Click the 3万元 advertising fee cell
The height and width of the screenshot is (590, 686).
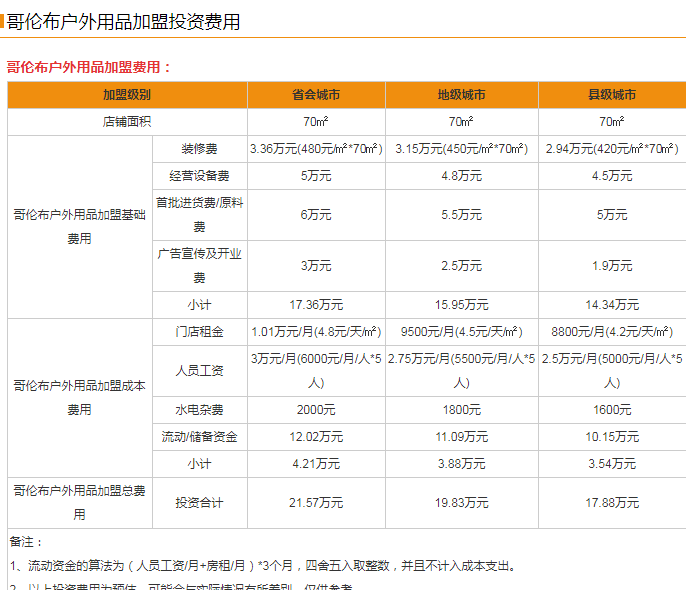click(316, 266)
